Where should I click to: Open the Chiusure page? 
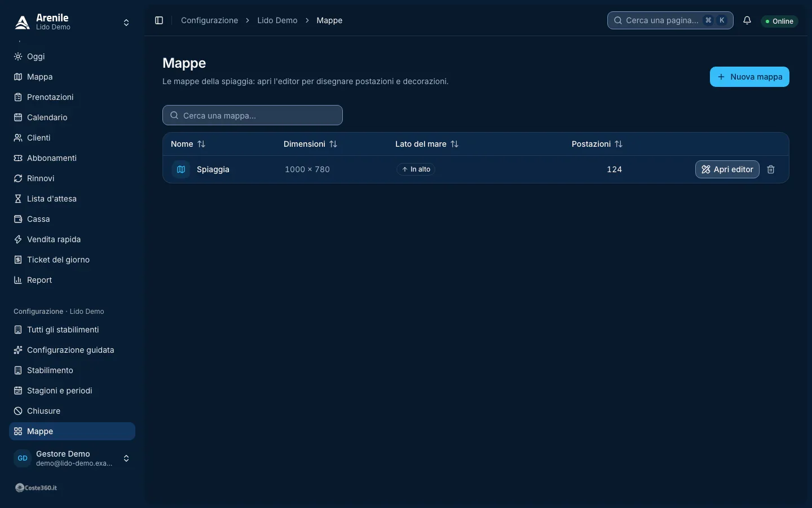(72, 411)
